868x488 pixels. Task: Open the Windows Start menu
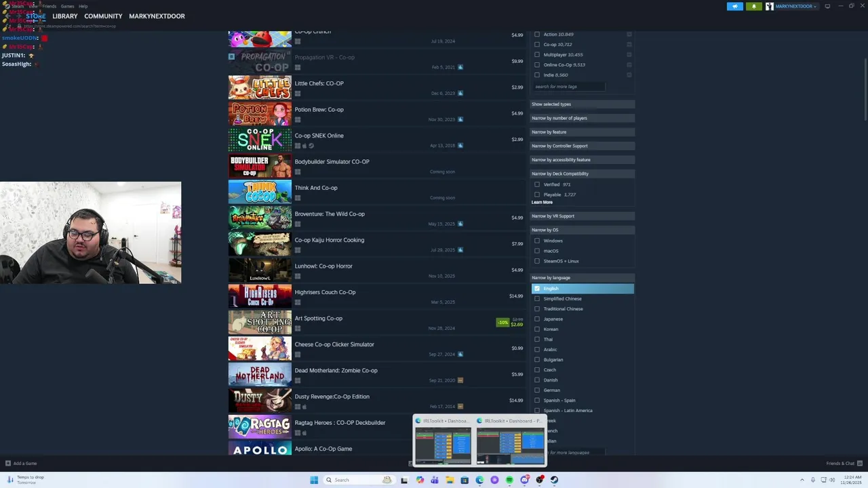tap(314, 480)
